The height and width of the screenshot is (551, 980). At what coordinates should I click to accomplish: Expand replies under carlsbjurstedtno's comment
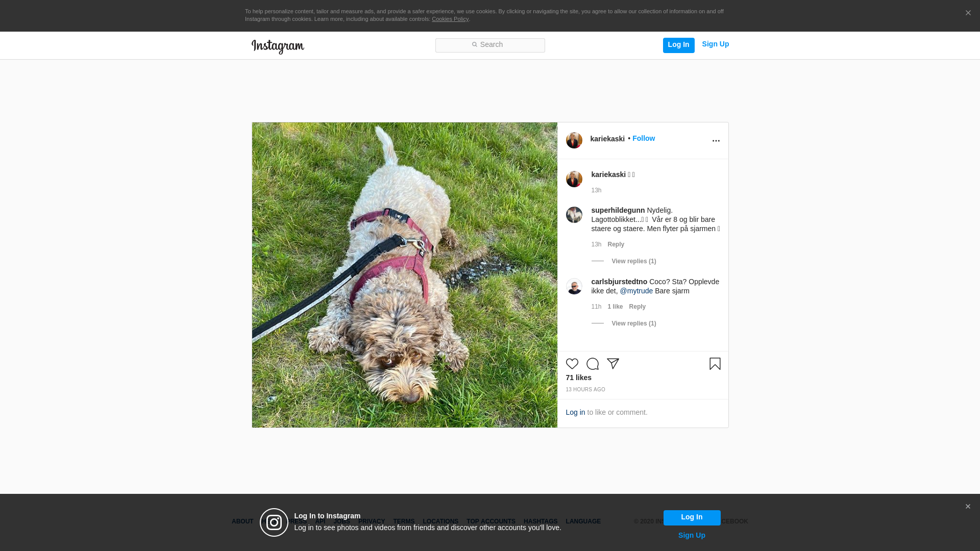coord(633,323)
